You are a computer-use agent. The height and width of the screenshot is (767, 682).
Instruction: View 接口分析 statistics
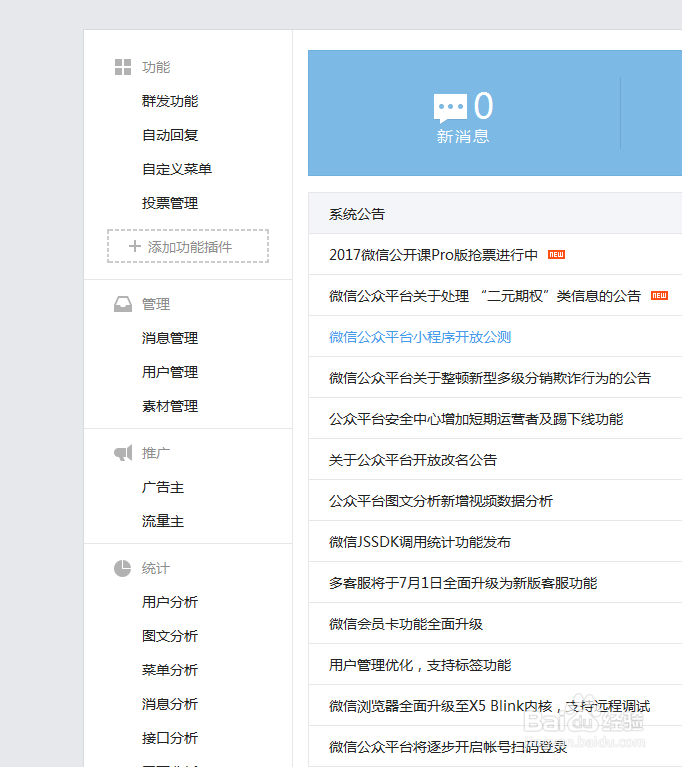click(x=170, y=738)
